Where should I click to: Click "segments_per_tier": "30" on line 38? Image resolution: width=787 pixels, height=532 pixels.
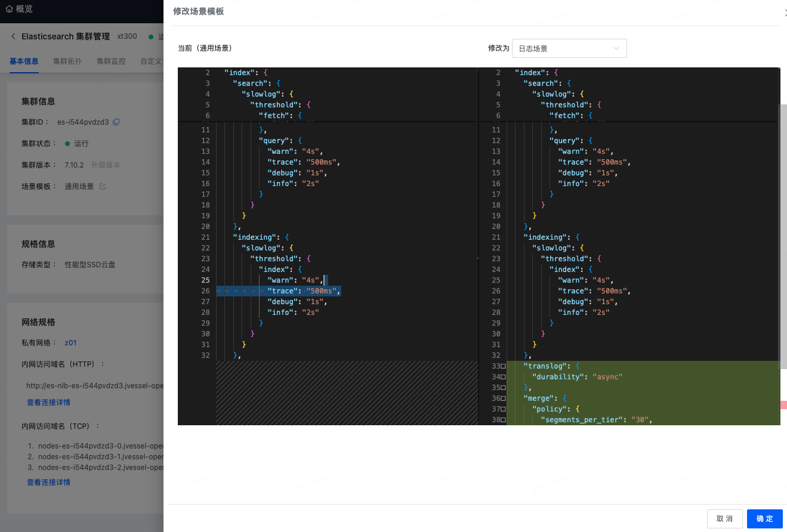(596, 420)
